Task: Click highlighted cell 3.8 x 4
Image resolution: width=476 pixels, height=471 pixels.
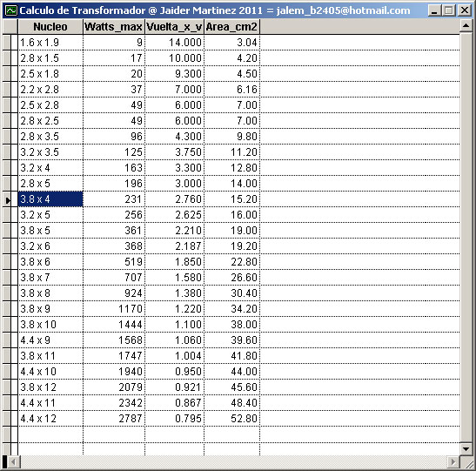Action: 50,199
